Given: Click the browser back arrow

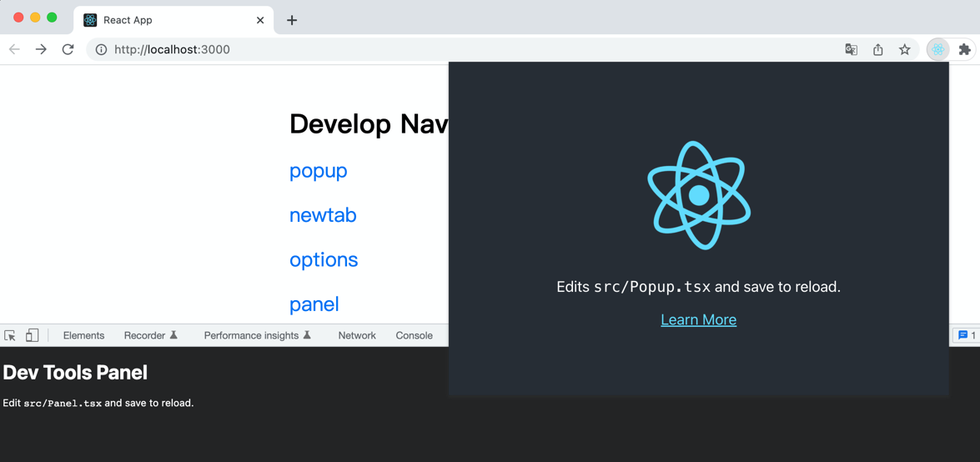Looking at the screenshot, I should pyautogui.click(x=14, y=49).
